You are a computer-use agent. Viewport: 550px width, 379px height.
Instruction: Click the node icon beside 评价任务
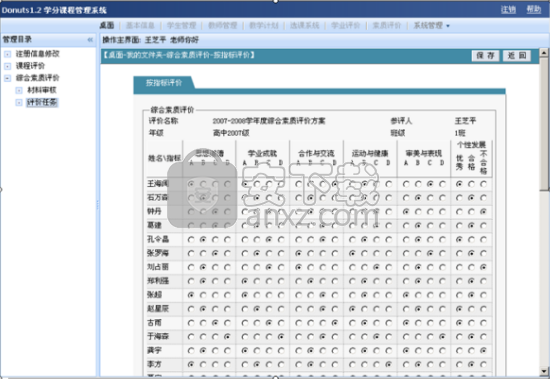[x=19, y=102]
